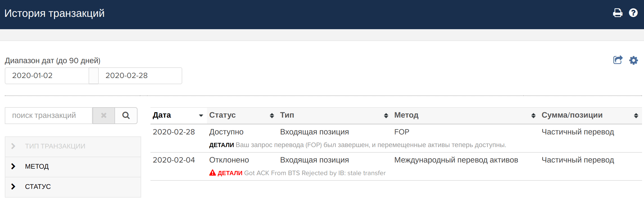Viewport: 644px width, 206px height.
Task: Select date cell 2020-02-28
Action: click(x=174, y=132)
